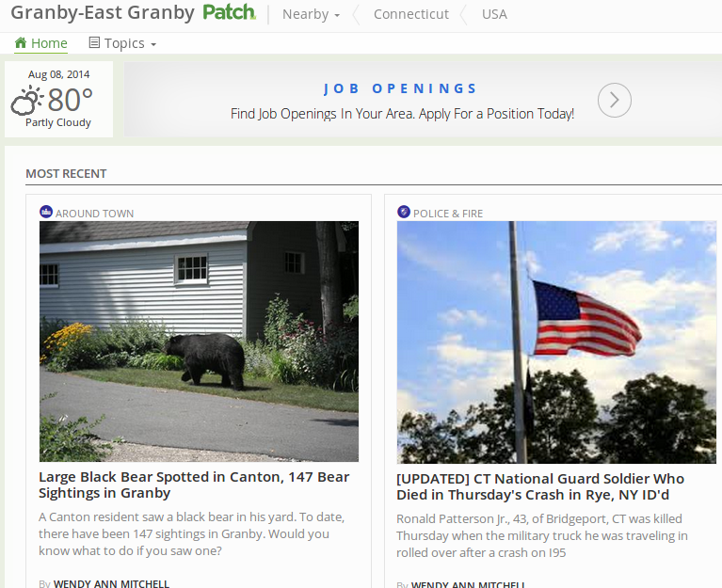The image size is (722, 588).
Task: Open the Large Black Bear Spotted headline
Action: [194, 485]
